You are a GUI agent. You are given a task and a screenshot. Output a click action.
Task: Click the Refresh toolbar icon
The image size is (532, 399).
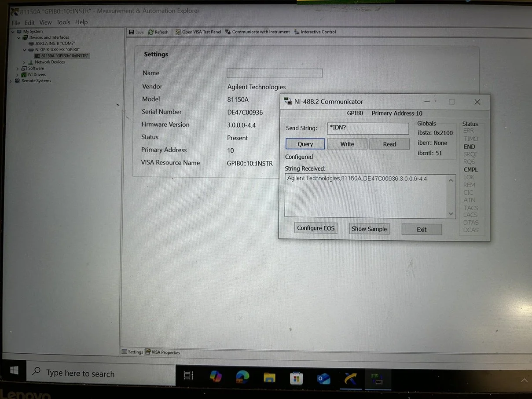tap(150, 32)
